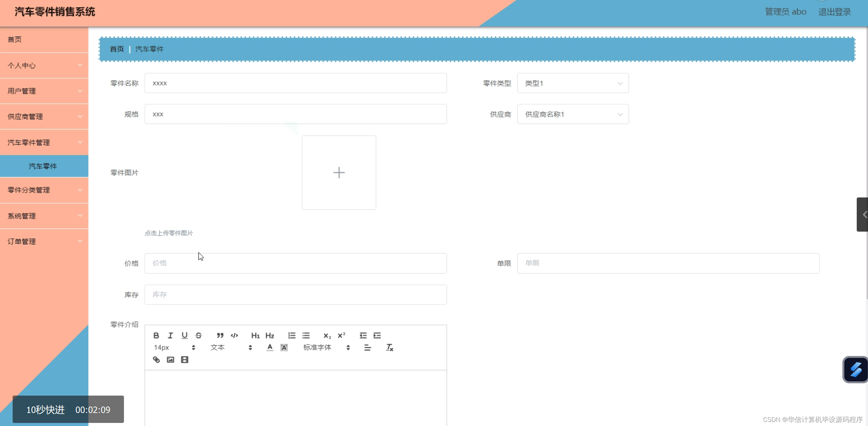This screenshot has width=868, height=426.
Task: Click the insert image icon
Action: [x=170, y=360]
